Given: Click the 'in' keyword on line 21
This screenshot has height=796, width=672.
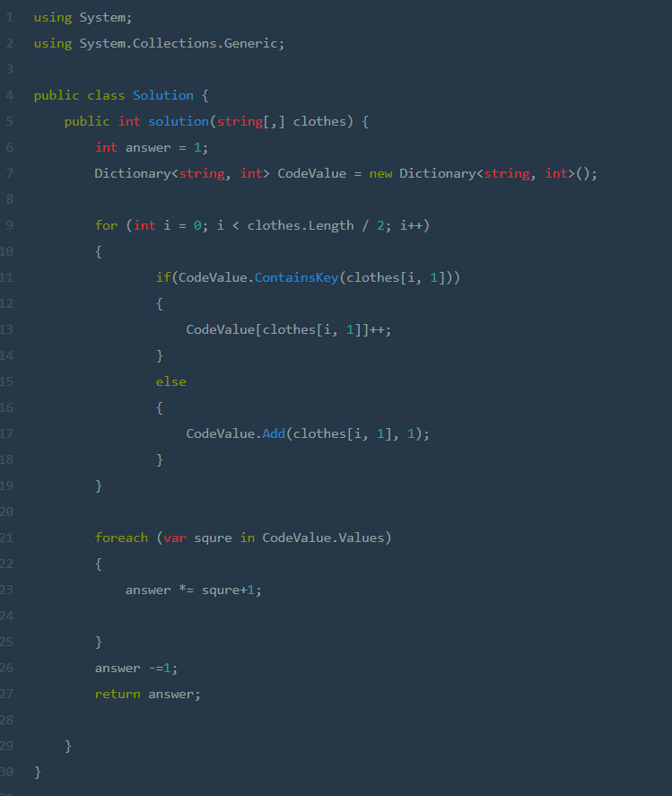Looking at the screenshot, I should 248,538.
